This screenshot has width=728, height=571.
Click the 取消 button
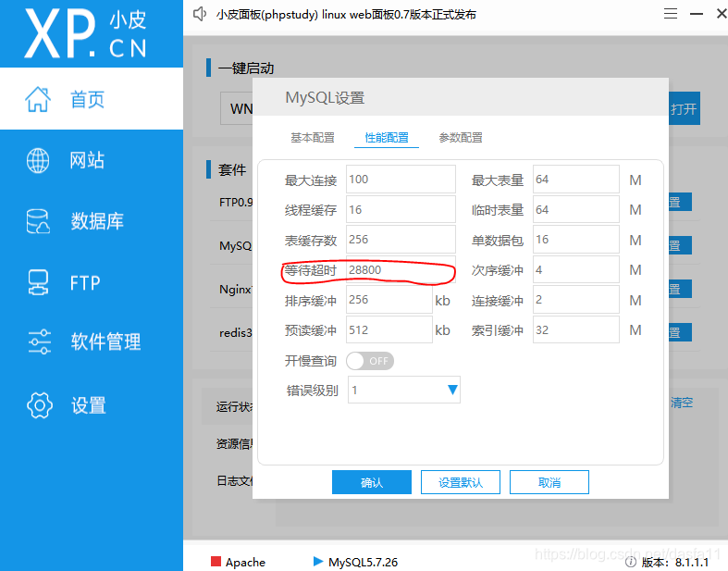click(549, 482)
